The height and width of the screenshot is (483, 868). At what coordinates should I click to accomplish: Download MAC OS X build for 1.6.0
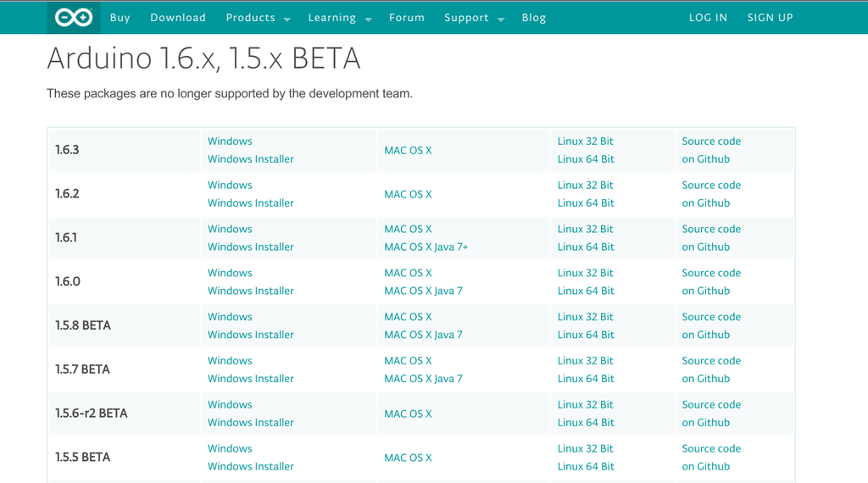[x=408, y=273]
